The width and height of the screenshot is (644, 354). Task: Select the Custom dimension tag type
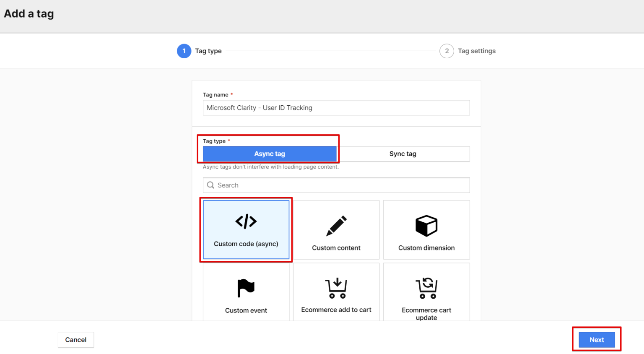[x=426, y=229]
